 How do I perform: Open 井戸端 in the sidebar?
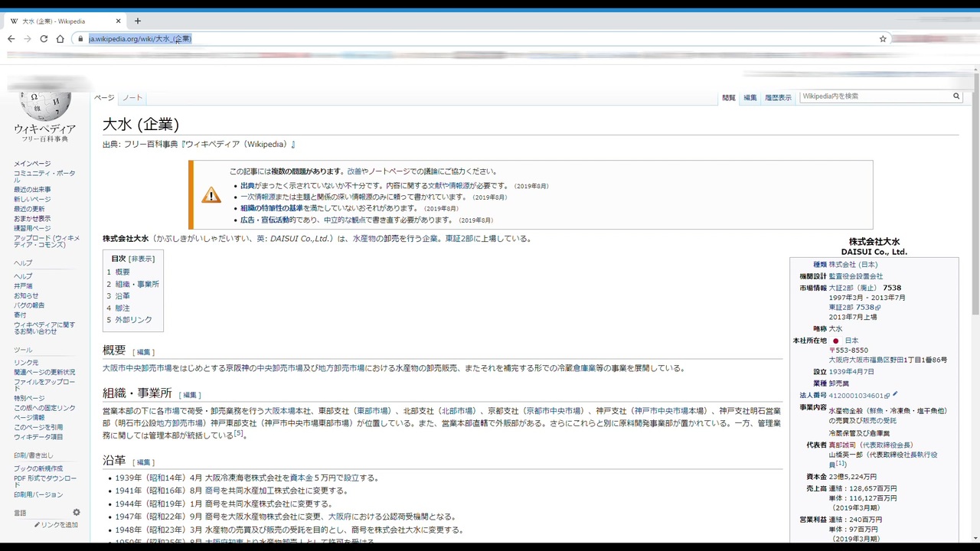[x=23, y=286]
